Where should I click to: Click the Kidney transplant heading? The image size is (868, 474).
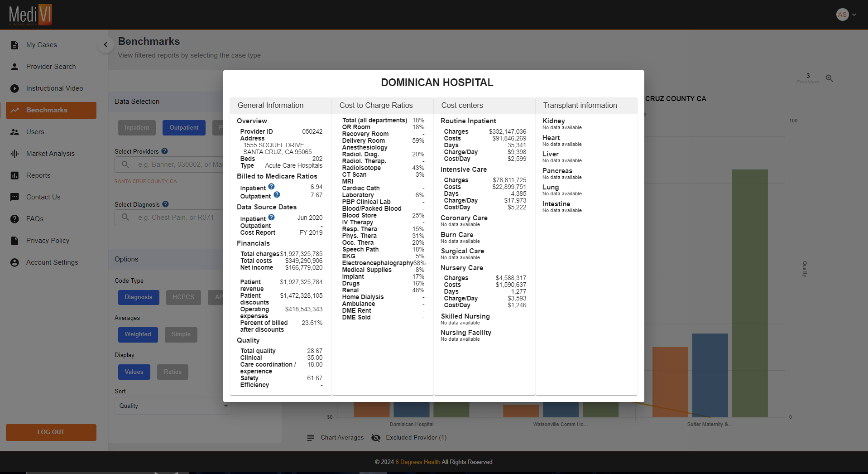(554, 121)
